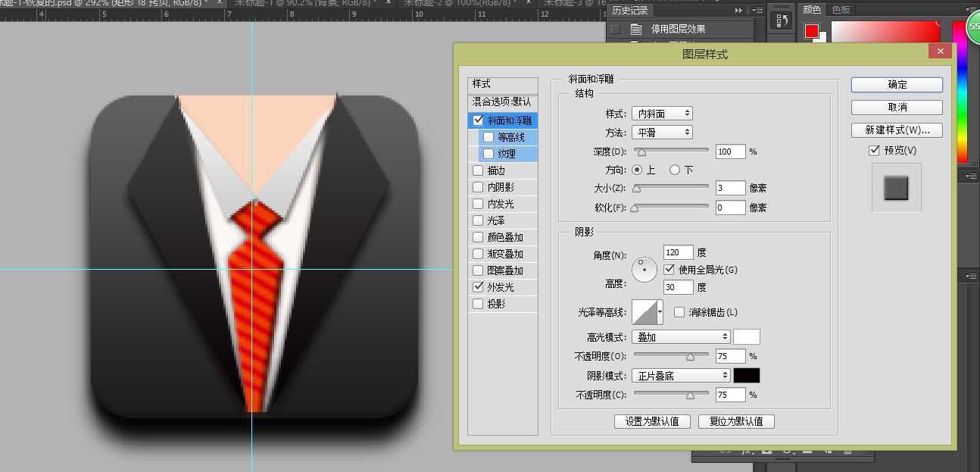Click the red foreground color swatch
The image size is (980, 472).
[812, 31]
